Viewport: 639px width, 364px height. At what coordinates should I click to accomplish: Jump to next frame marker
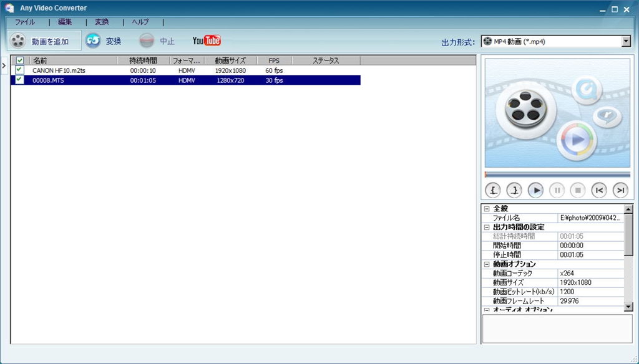(x=620, y=190)
